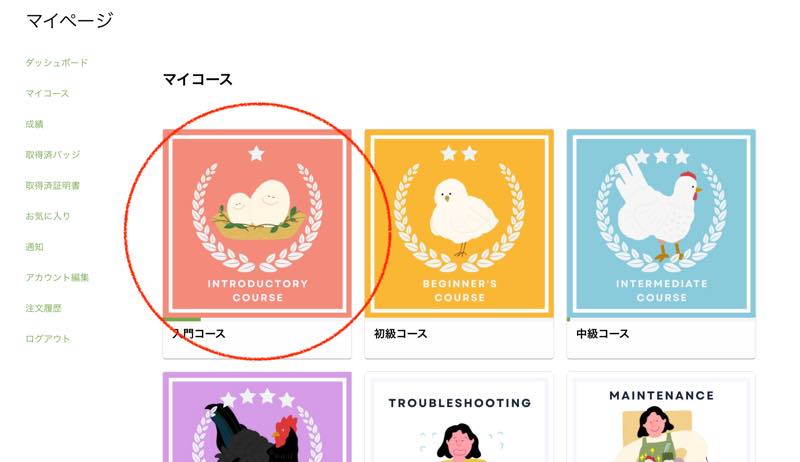Select マイコース in the sidebar
This screenshot has height=462, width=800.
(x=47, y=93)
